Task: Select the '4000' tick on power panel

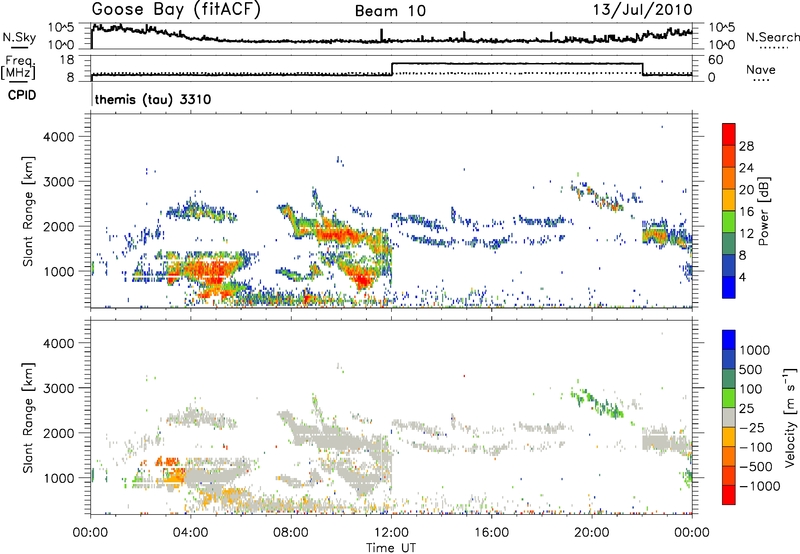Action: tap(59, 137)
